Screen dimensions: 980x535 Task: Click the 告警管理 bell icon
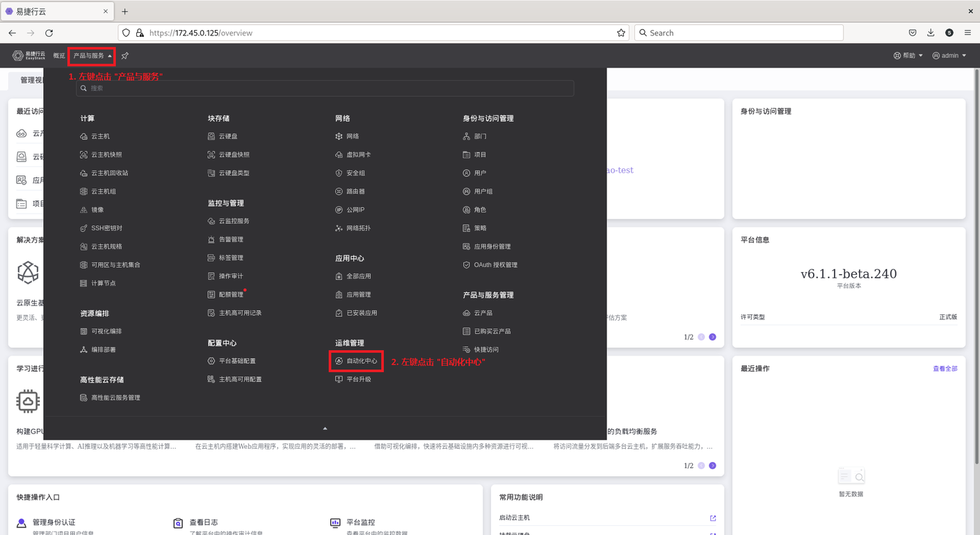(211, 239)
